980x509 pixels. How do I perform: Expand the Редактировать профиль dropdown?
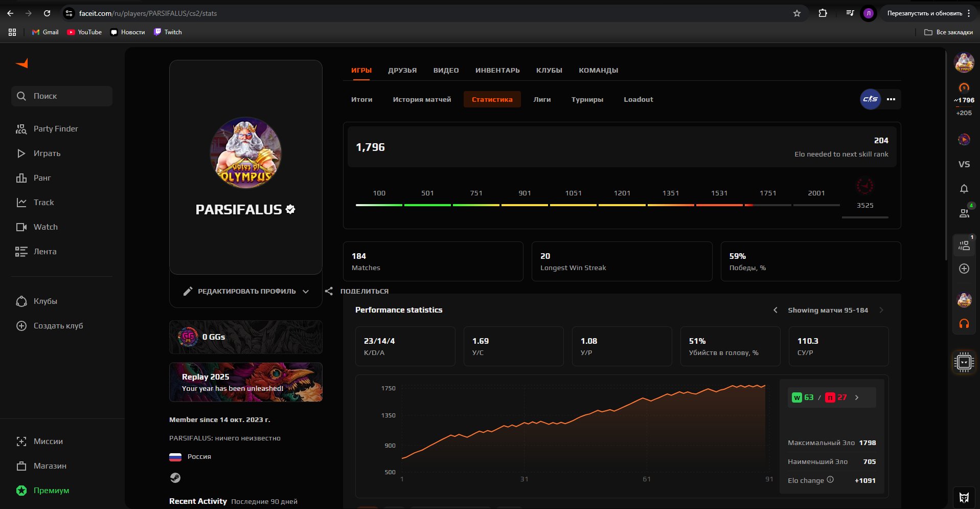point(306,292)
